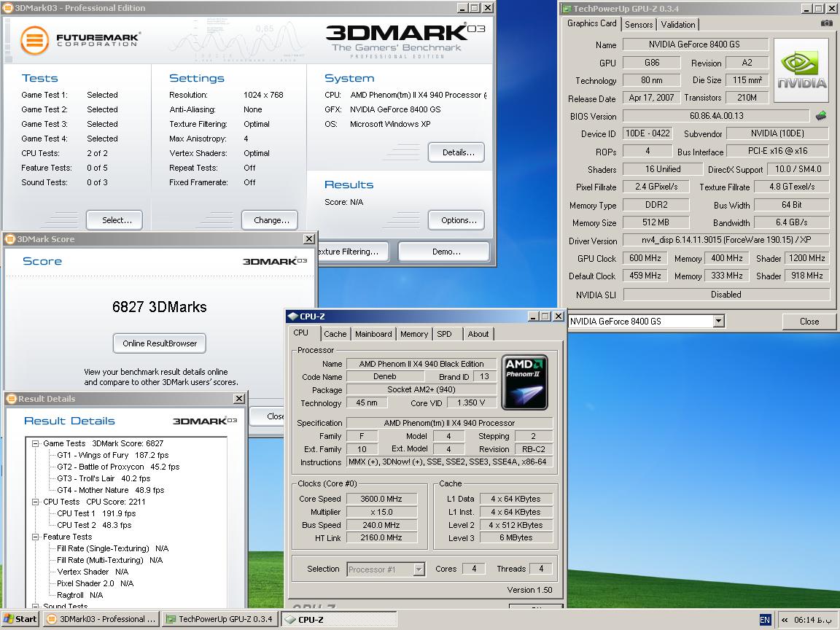840x630 pixels.
Task: Select GT2 - Battle of Proxycon row
Action: pyautogui.click(x=118, y=467)
